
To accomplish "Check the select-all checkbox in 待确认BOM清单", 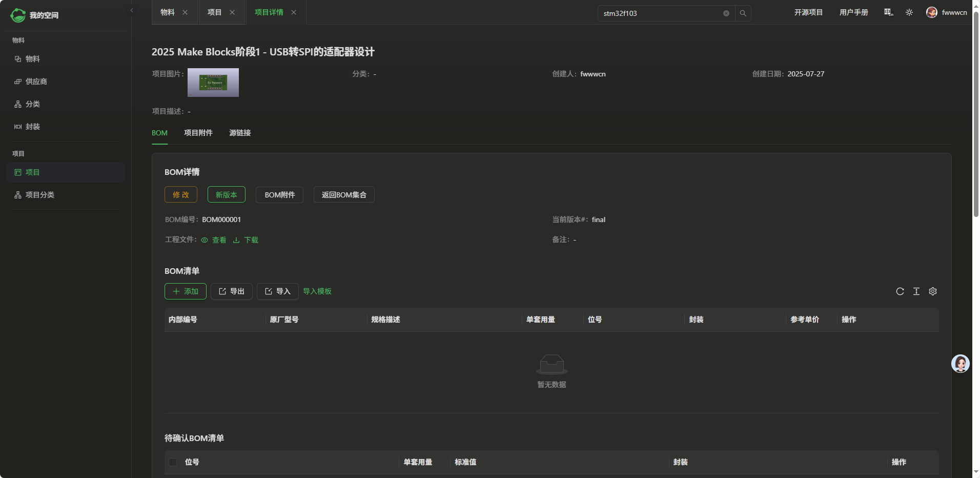I will click(x=173, y=462).
